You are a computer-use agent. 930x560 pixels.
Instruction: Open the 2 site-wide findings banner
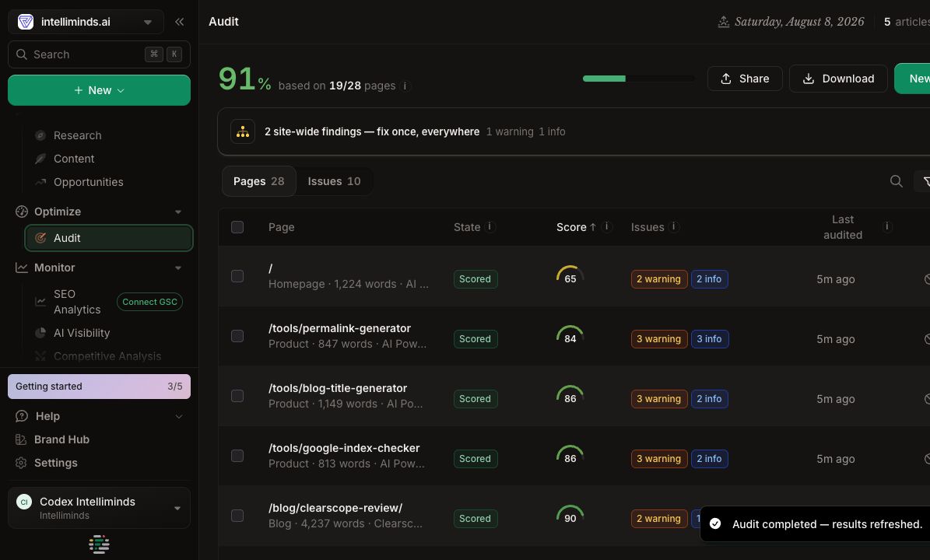click(573, 131)
